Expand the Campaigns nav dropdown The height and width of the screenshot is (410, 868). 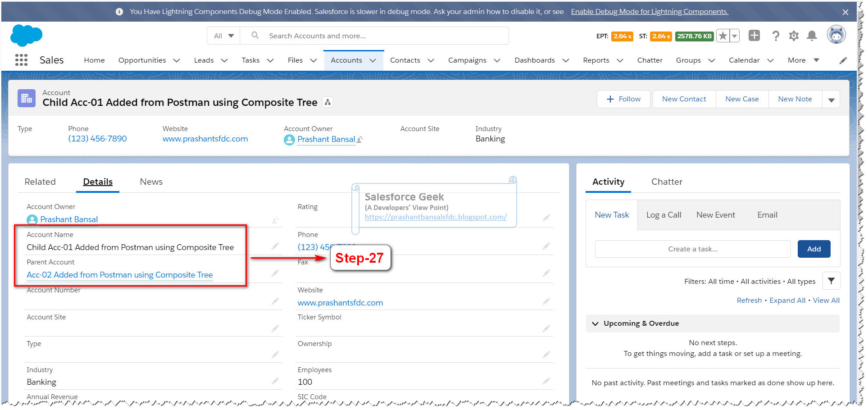497,60
